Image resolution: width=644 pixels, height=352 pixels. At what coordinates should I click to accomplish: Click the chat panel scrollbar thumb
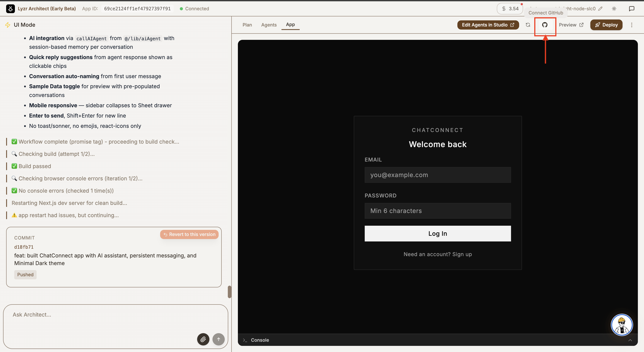click(x=229, y=292)
